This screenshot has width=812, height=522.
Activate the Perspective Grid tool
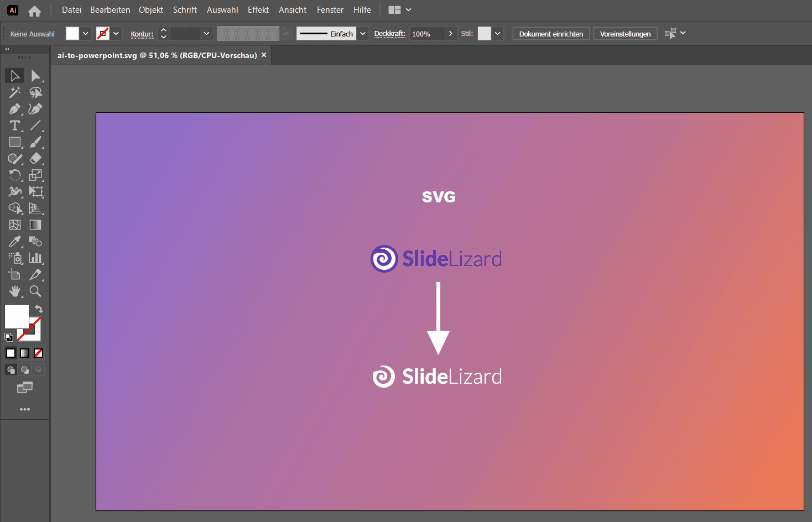[36, 208]
